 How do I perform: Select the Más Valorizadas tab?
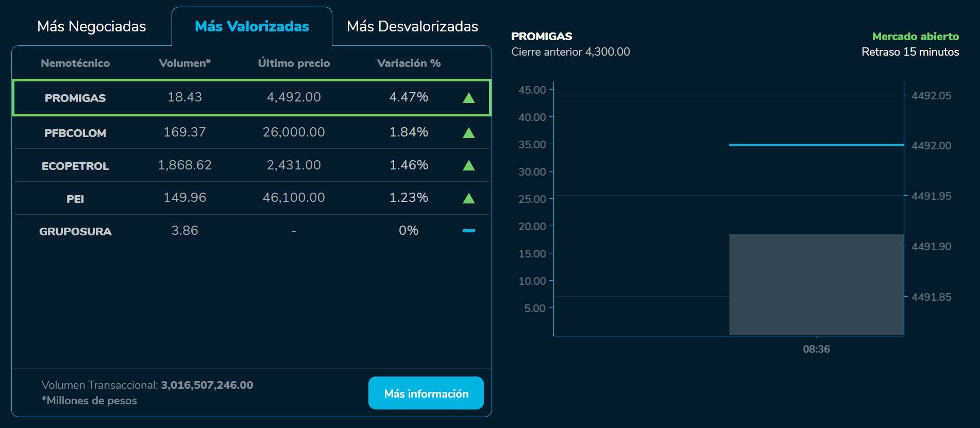[x=251, y=26]
